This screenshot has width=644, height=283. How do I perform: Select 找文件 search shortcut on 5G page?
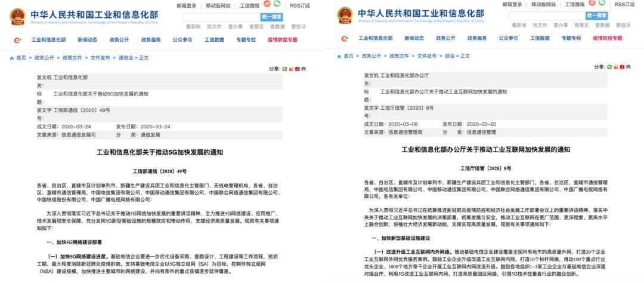214,26
